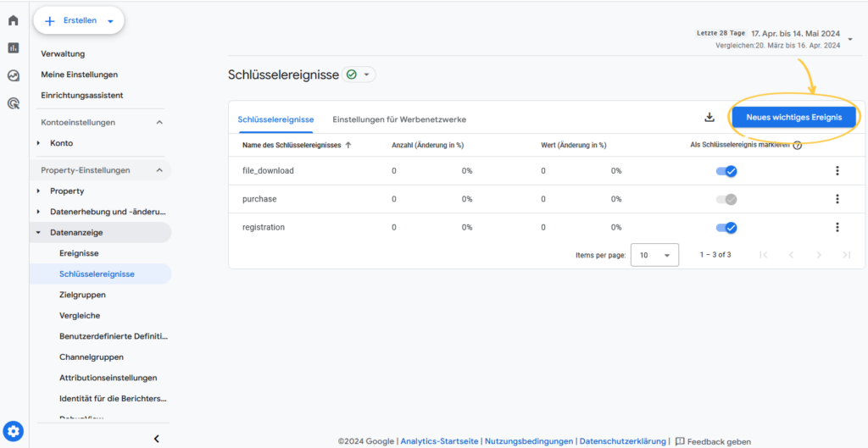Open the Home icon in left rail

(14, 20)
